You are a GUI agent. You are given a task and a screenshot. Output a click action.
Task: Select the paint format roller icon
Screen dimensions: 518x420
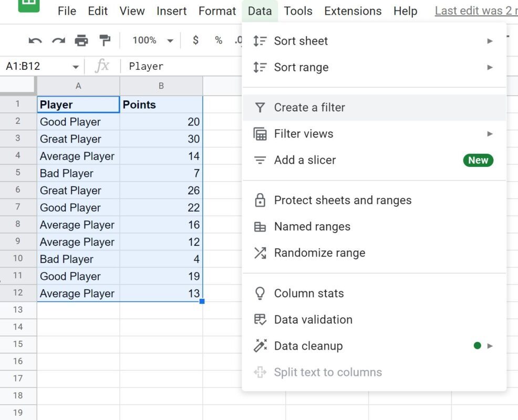[x=105, y=40]
